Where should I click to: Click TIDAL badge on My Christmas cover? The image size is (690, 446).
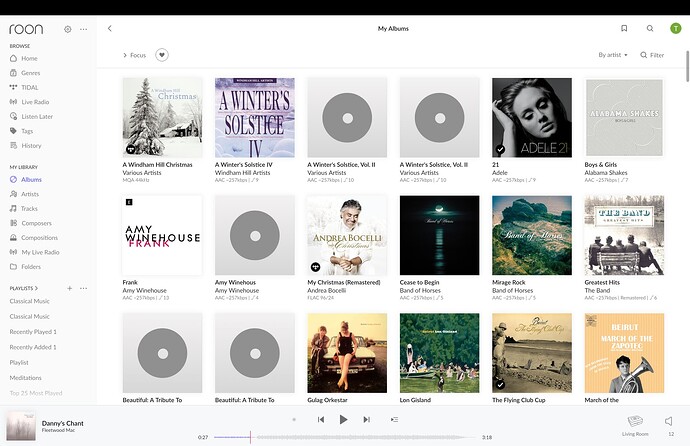pos(316,267)
